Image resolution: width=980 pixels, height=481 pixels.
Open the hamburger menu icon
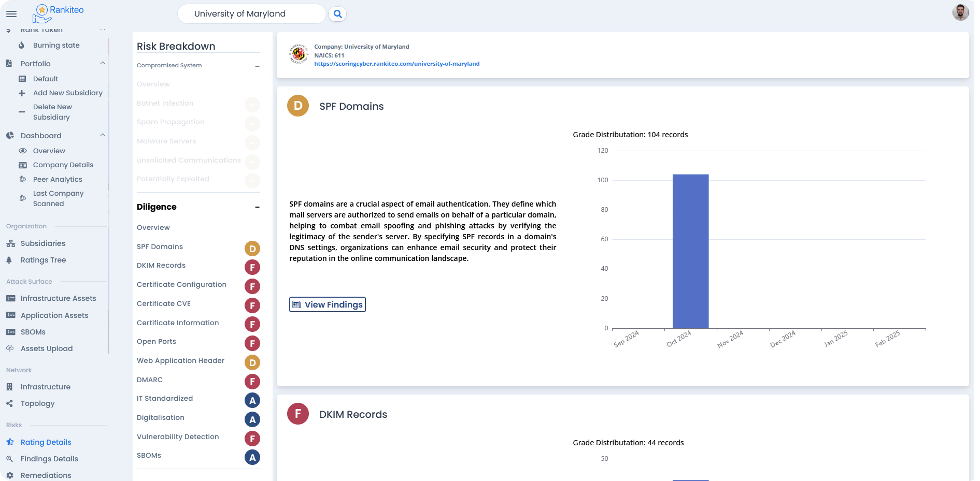[x=11, y=14]
